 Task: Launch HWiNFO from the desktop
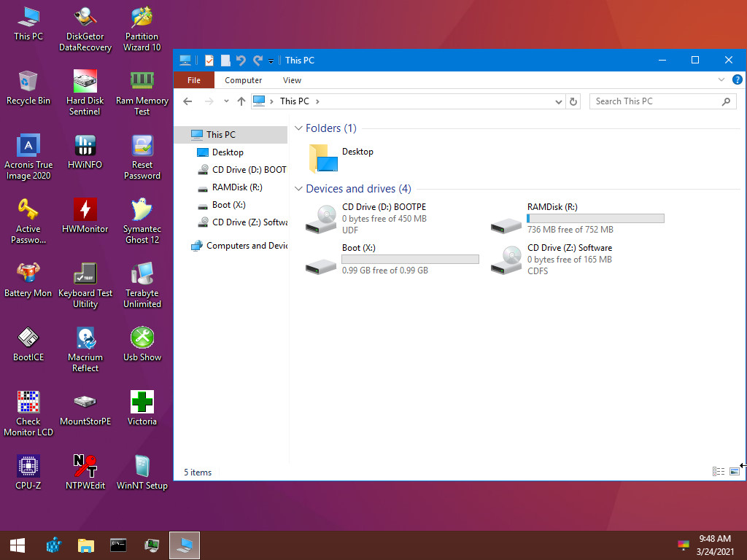point(85,152)
